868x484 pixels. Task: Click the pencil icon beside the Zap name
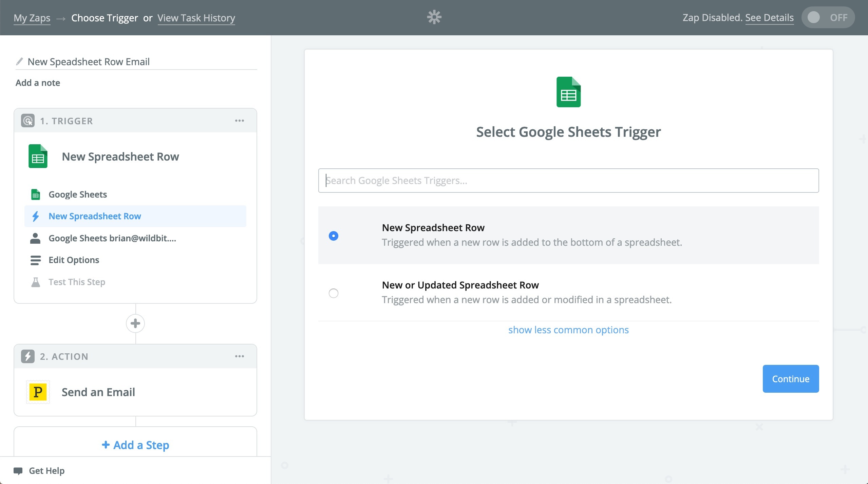point(20,61)
